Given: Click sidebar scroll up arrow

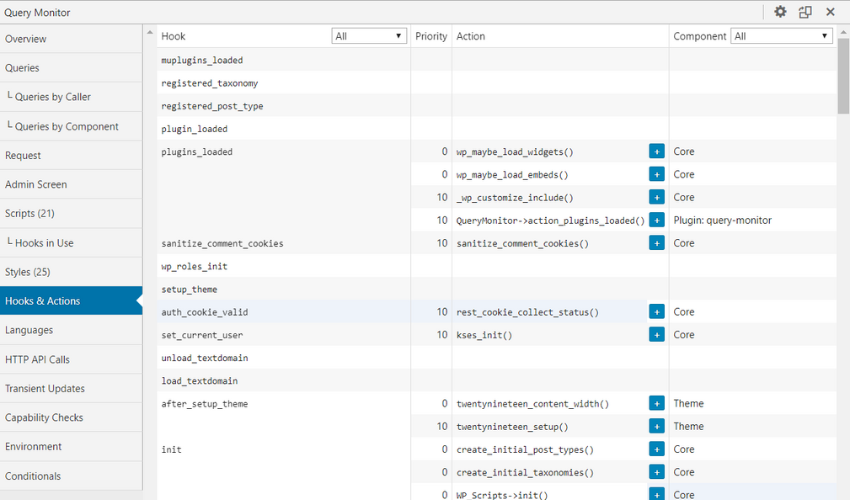Looking at the screenshot, I should [x=150, y=33].
